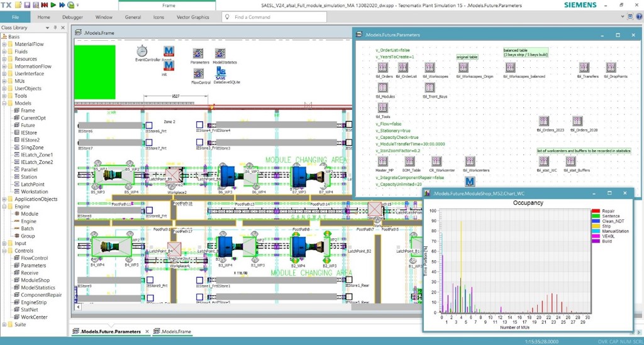The width and height of the screenshot is (644, 345).
Task: Open the tbl_Tools table icon
Action: (383, 107)
